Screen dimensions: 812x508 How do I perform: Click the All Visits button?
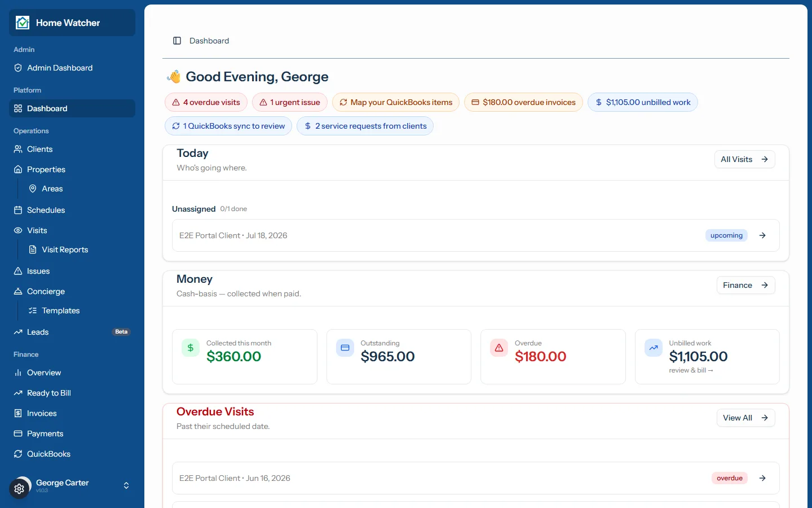744,159
